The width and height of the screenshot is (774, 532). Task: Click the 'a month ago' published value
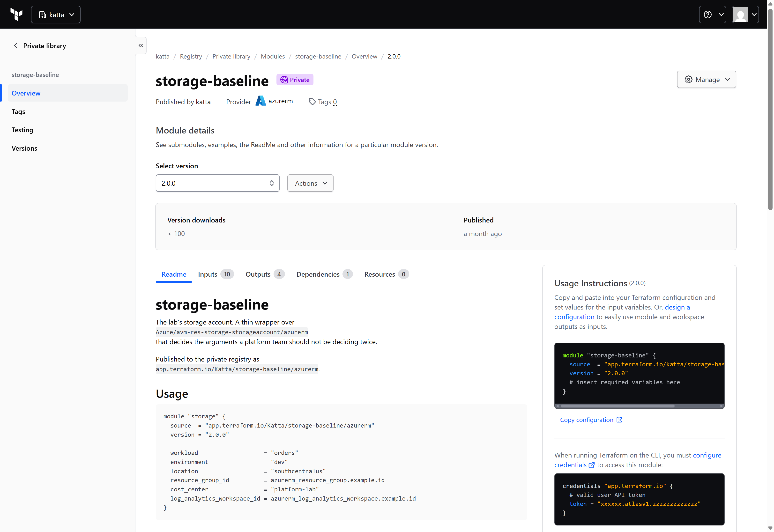[482, 234]
